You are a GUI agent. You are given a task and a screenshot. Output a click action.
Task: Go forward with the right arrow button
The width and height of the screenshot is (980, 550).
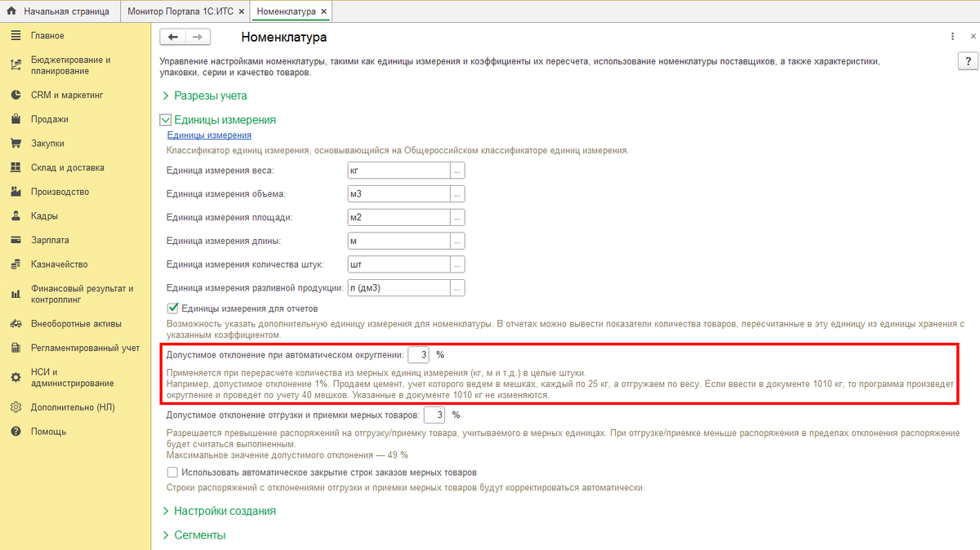tap(198, 38)
